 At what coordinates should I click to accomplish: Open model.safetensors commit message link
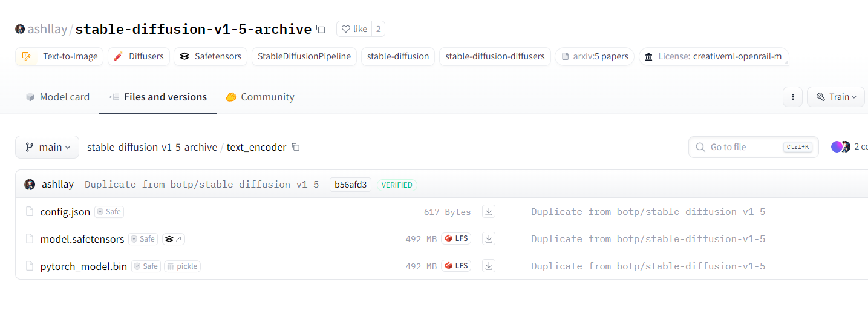click(x=648, y=239)
